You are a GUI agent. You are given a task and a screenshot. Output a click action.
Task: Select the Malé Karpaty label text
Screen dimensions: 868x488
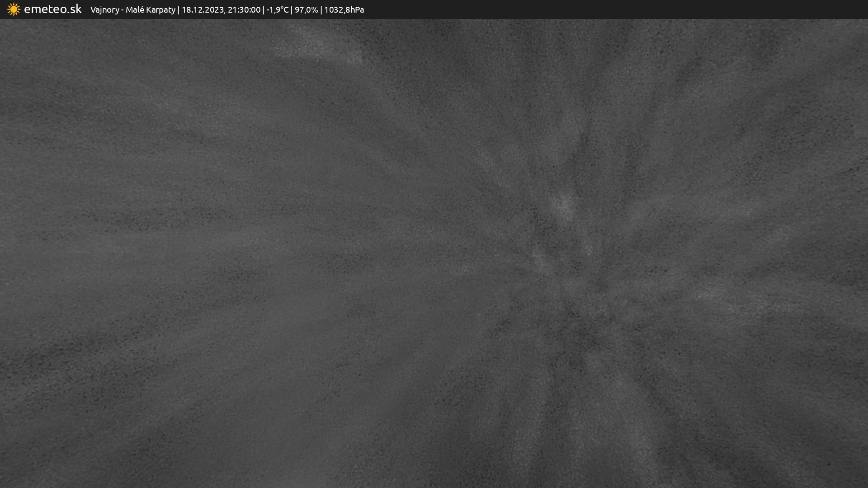point(150,9)
